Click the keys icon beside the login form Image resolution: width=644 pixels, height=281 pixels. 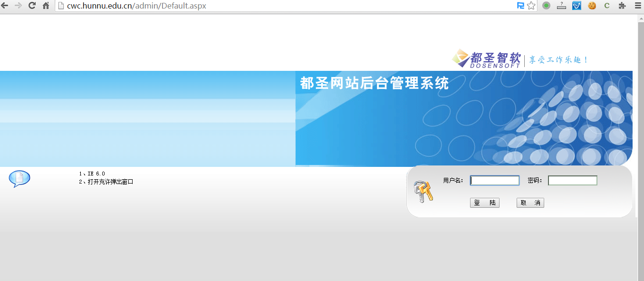coord(423,192)
